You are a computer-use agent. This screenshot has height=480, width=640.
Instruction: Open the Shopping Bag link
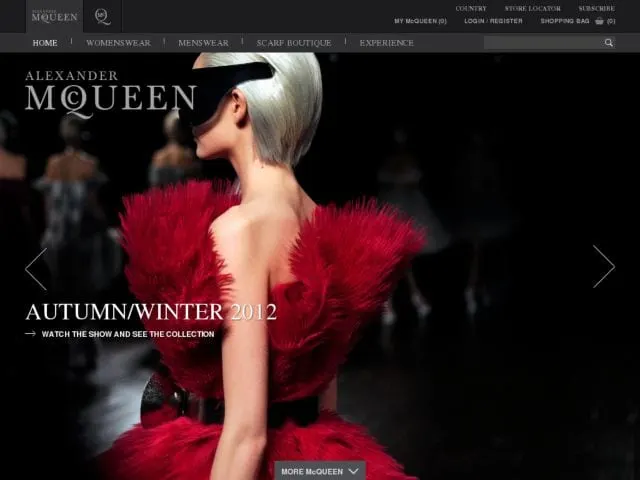tap(565, 21)
